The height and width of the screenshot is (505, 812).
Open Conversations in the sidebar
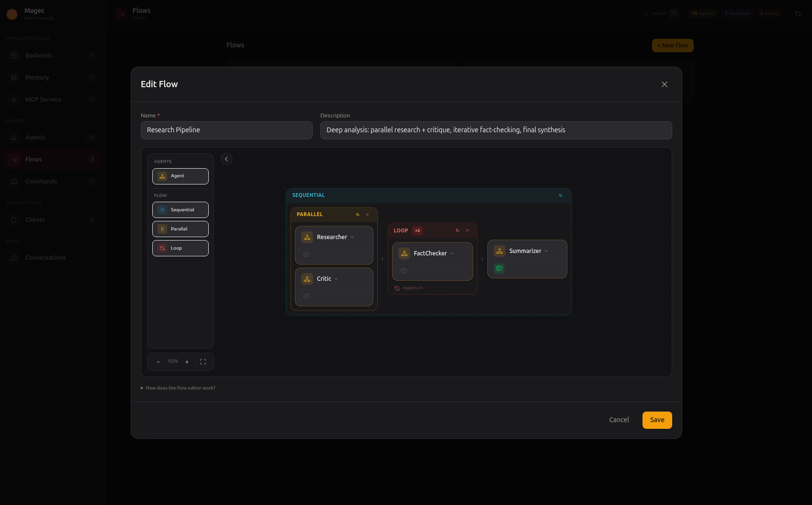45,257
